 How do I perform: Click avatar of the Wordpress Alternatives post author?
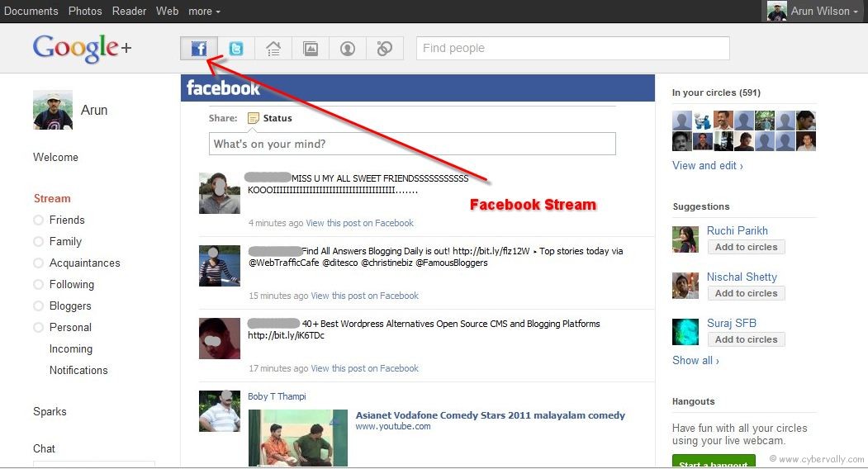[x=220, y=339]
